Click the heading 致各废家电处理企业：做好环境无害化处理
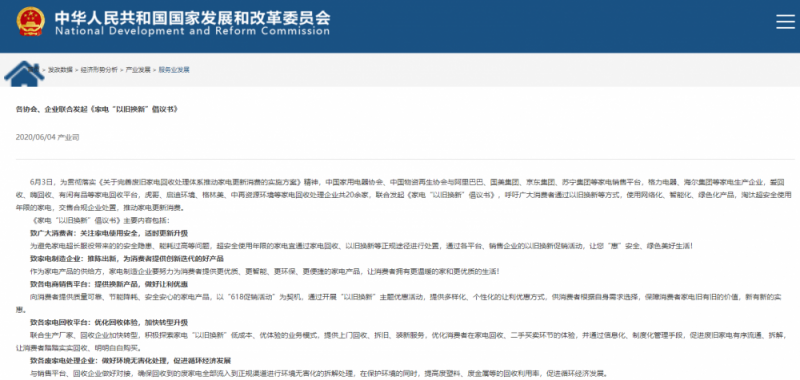 coord(130,361)
